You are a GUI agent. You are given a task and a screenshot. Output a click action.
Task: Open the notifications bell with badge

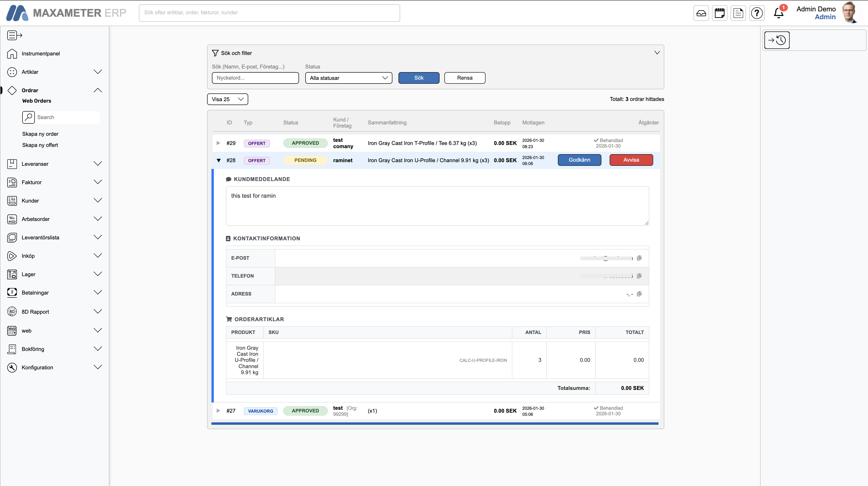coord(779,13)
